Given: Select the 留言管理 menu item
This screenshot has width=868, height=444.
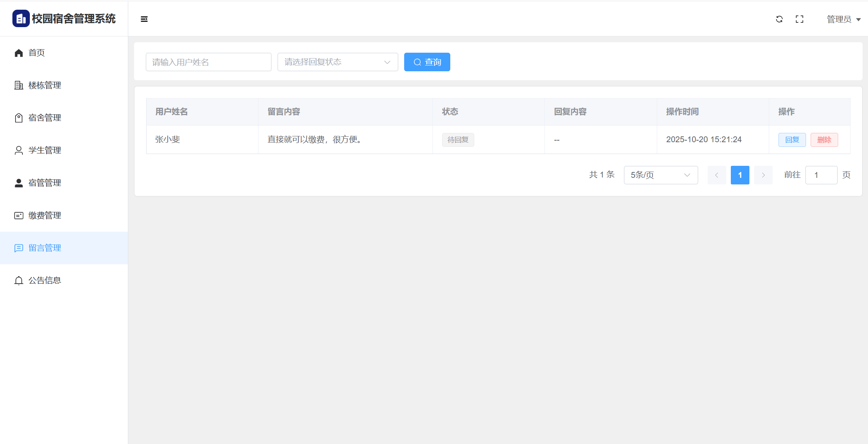Looking at the screenshot, I should pos(45,248).
